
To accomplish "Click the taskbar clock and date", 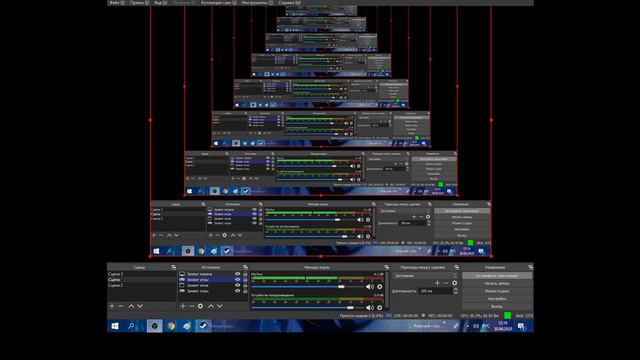I will coord(503,326).
